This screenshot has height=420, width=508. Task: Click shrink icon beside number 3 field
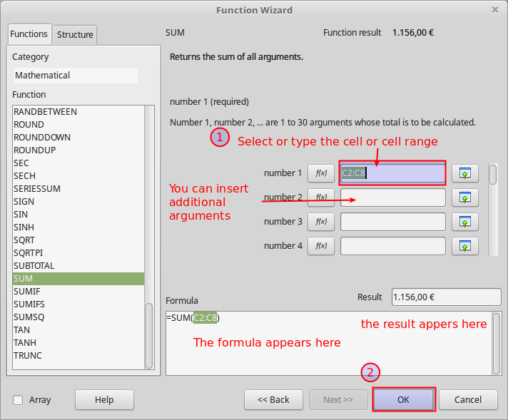coord(465,222)
